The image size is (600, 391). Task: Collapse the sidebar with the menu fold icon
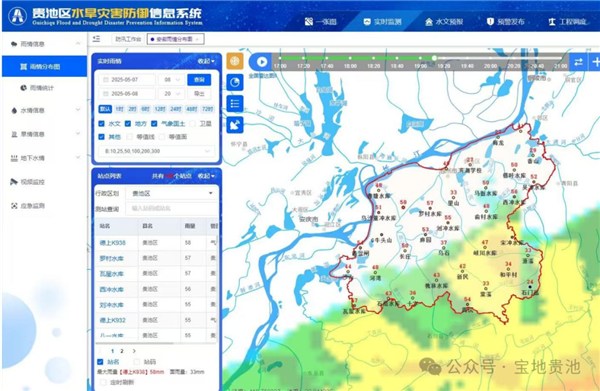(x=96, y=39)
